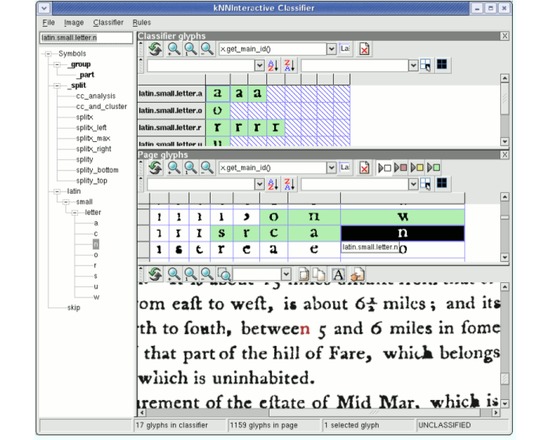Sort Page glyphs descending Z to A
The height and width of the screenshot is (440, 550).
[289, 184]
